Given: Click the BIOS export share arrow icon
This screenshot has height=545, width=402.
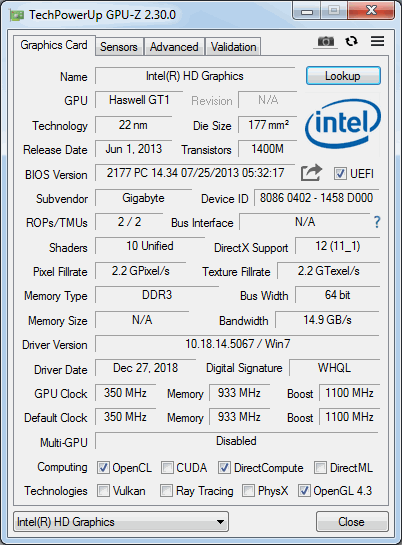Looking at the screenshot, I should (311, 172).
